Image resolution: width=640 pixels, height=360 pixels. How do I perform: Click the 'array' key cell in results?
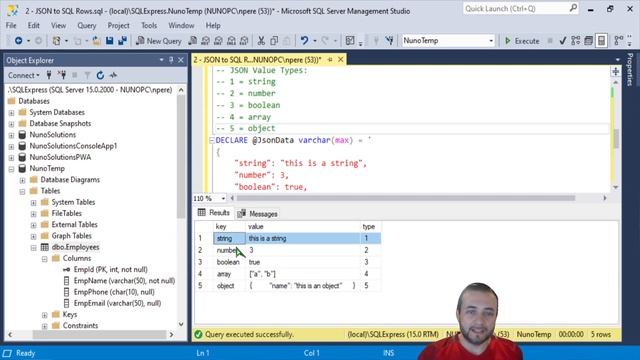pos(229,274)
